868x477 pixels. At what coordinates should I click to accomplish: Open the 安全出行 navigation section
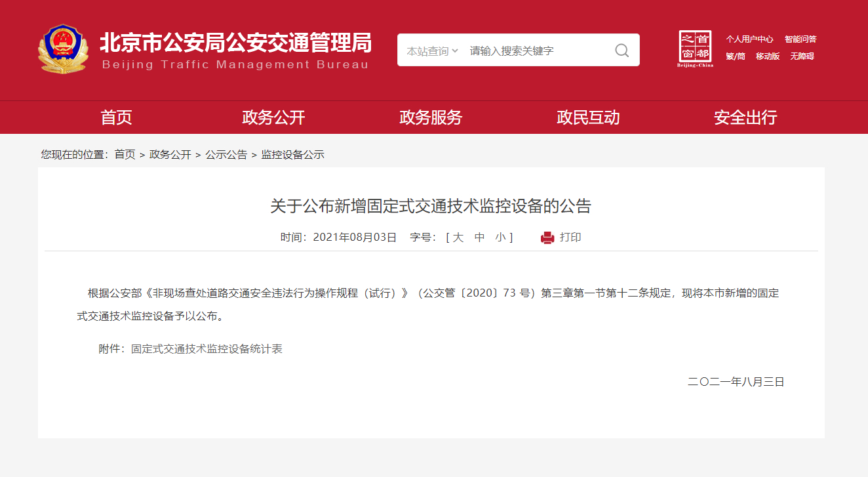(x=745, y=117)
